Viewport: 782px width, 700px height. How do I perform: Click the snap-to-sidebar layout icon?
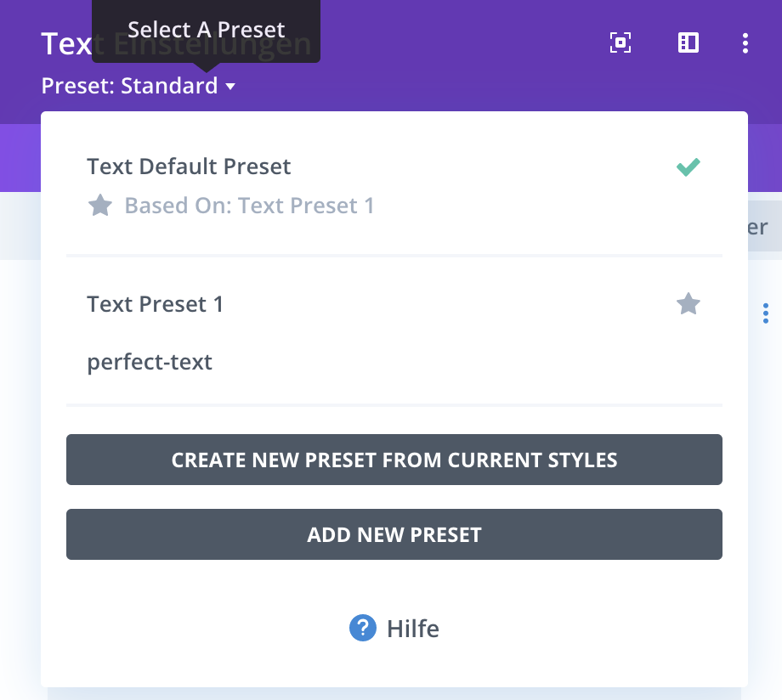tap(688, 42)
